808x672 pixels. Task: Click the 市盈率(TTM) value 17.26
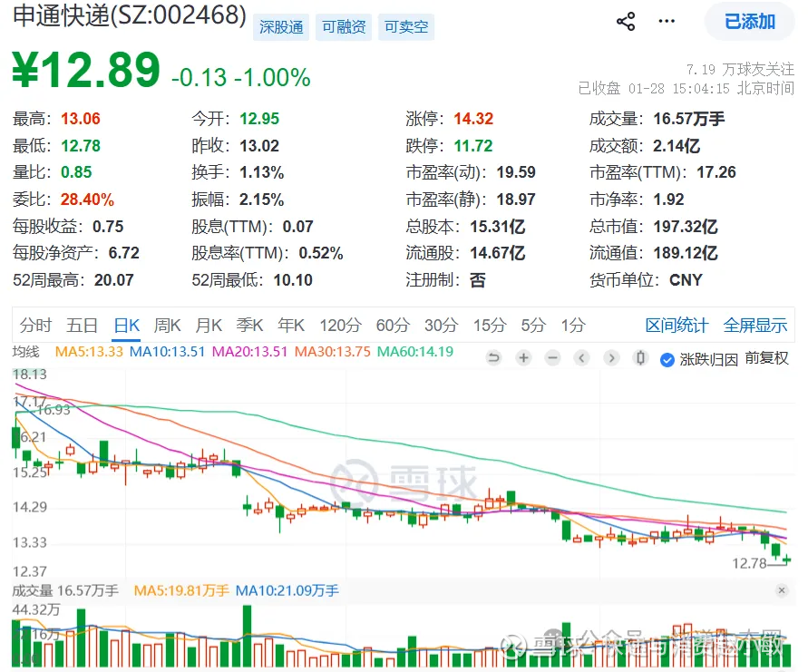pos(716,172)
